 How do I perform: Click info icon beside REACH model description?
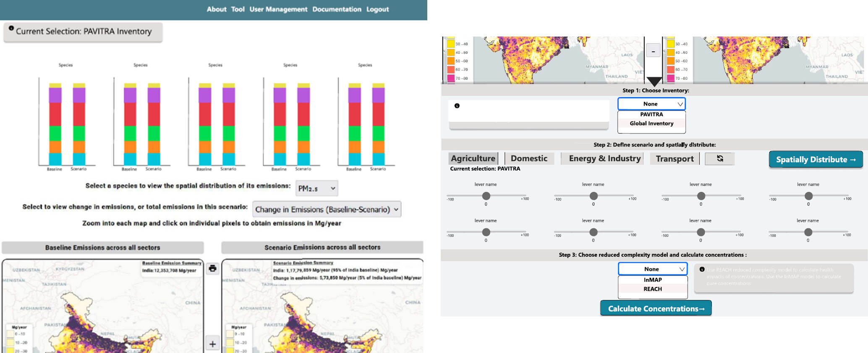click(x=702, y=269)
